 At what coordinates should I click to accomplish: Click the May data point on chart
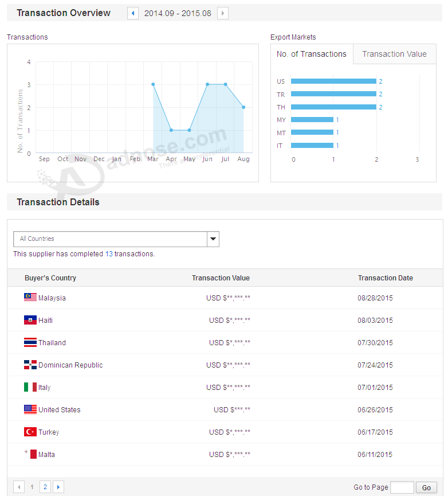coord(189,130)
